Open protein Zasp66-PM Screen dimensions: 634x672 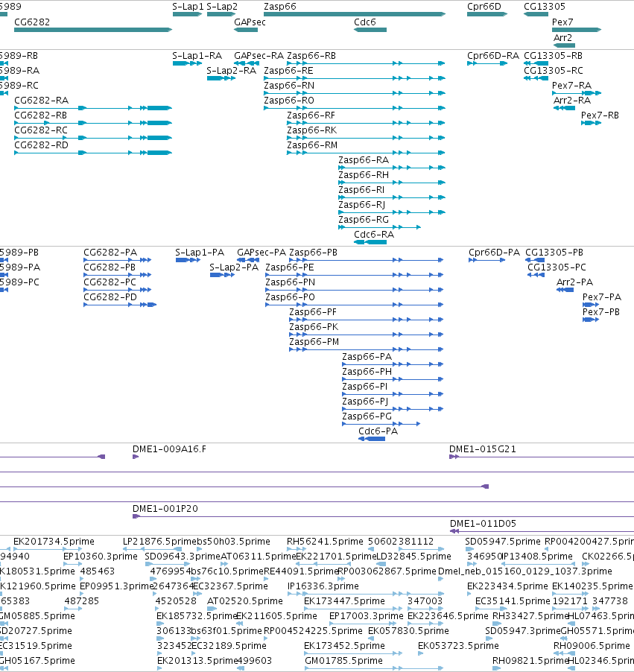tap(314, 341)
